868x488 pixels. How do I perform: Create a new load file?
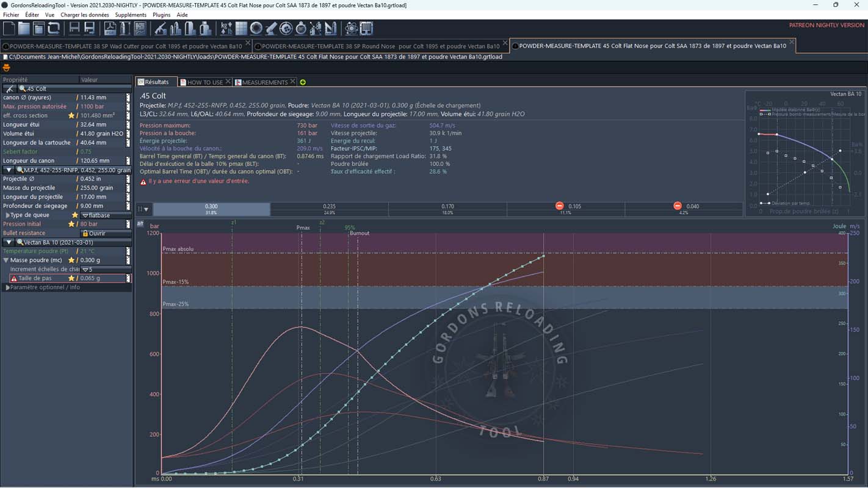9,28
